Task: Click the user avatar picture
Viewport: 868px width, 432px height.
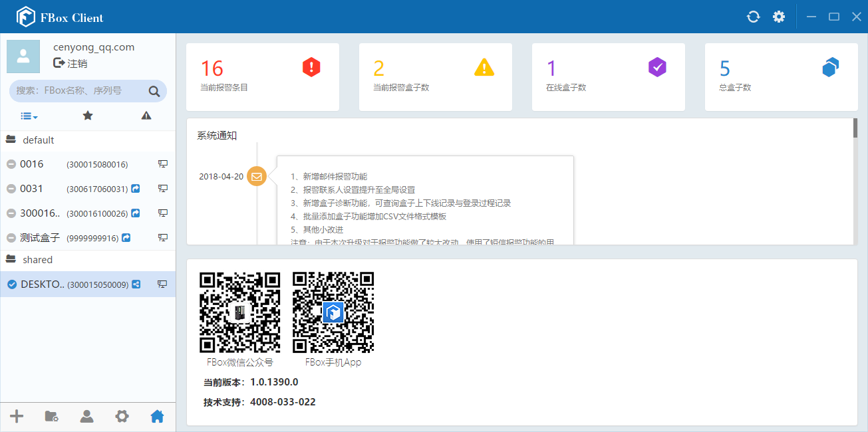Action: tap(23, 56)
